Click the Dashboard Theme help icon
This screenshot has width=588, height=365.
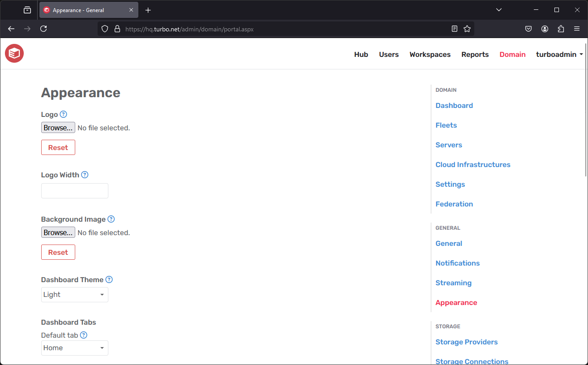coord(109,279)
